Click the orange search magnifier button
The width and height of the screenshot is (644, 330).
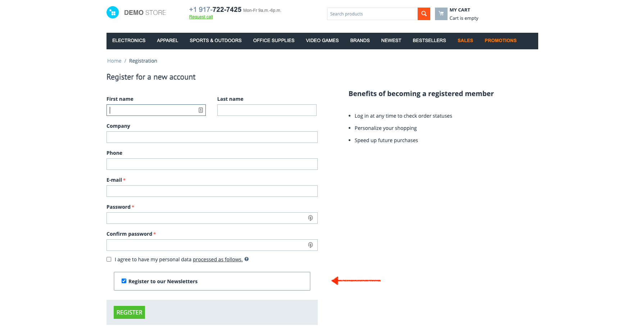424,14
